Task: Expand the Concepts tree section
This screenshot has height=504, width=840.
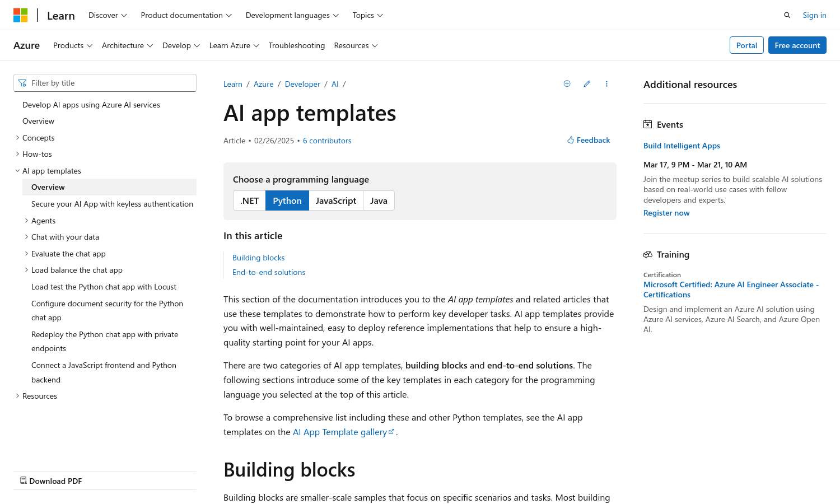Action: 17,138
